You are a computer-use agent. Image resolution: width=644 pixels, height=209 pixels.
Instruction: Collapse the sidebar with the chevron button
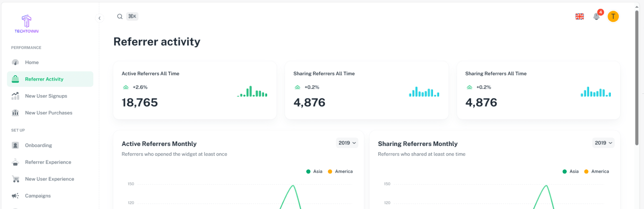(x=99, y=18)
